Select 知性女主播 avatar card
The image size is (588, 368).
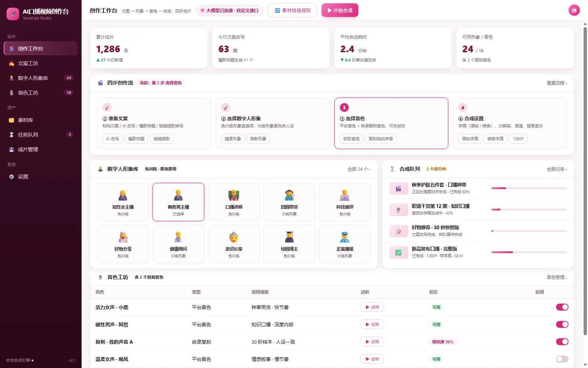(123, 202)
